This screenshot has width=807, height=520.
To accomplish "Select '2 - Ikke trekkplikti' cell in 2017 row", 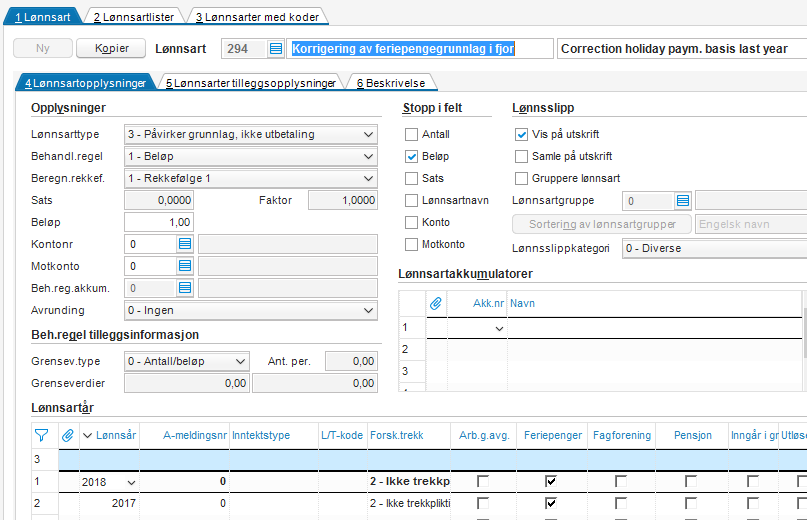I will tap(409, 503).
